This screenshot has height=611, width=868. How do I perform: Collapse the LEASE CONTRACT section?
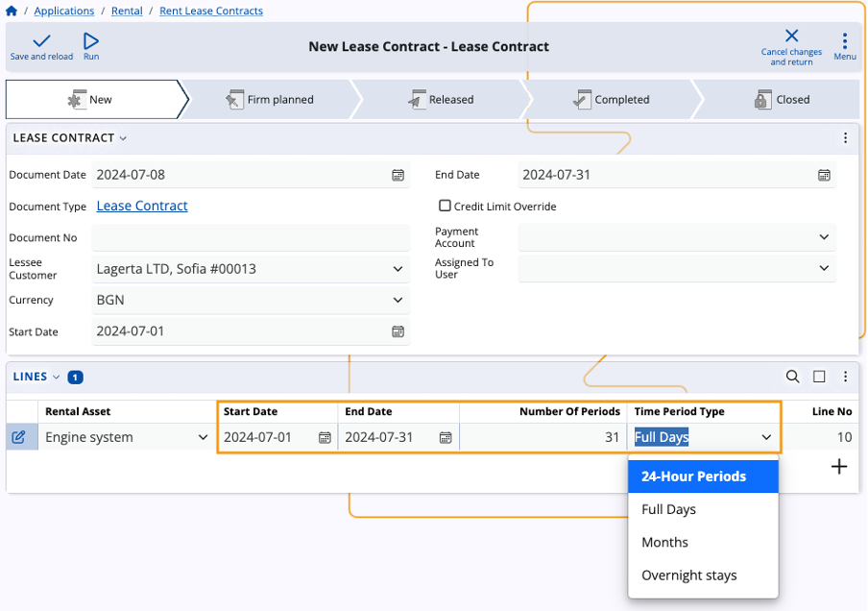point(123,137)
